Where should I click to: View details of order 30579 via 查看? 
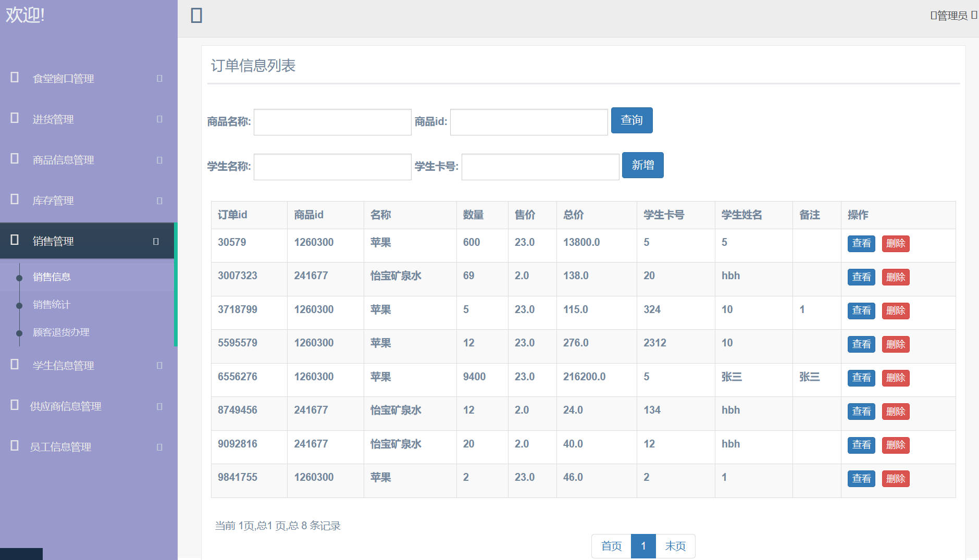[x=861, y=243]
